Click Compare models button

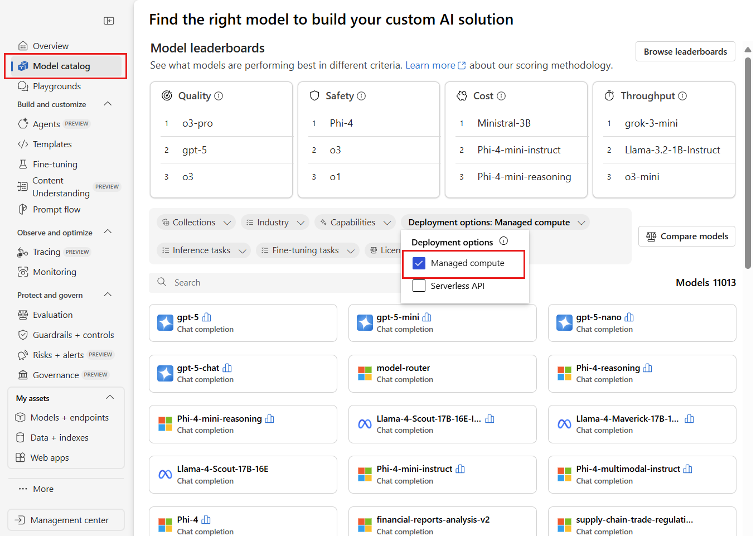[x=687, y=236]
